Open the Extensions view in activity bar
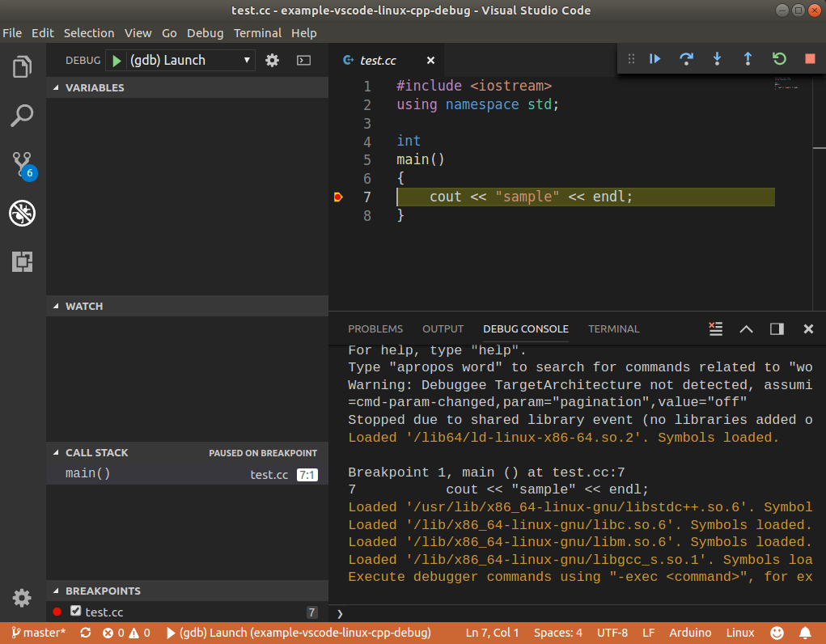Viewport: 826px width, 644px height. point(22,261)
